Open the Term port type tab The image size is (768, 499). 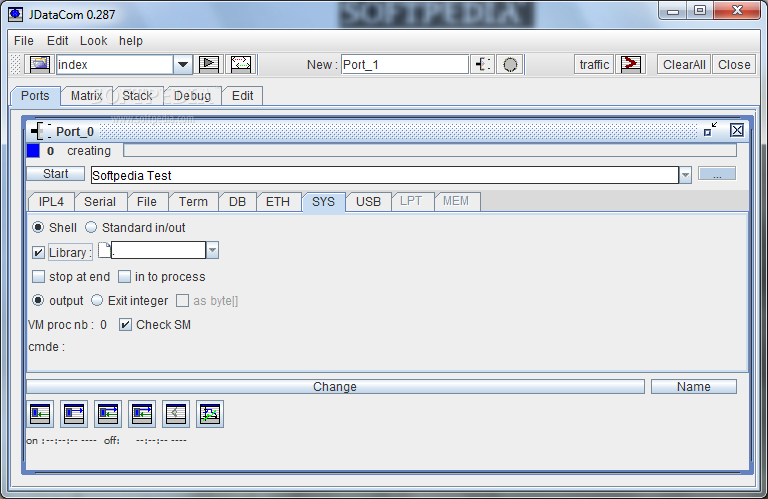pos(193,202)
